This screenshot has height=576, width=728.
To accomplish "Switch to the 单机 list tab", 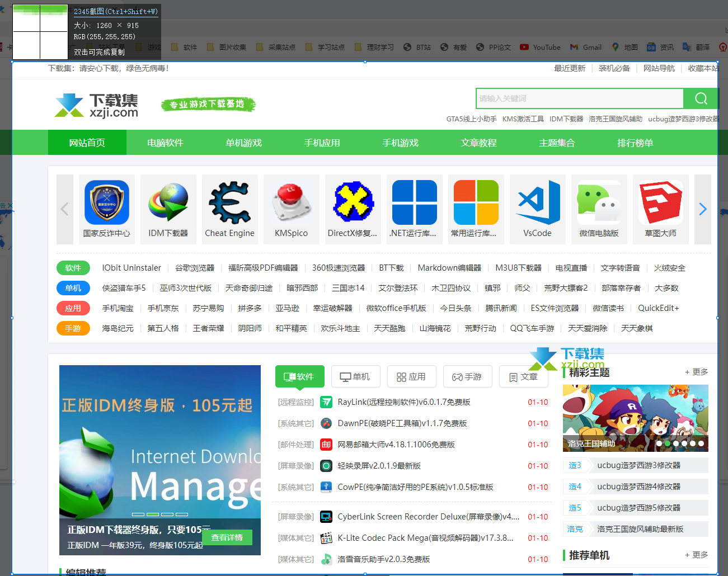I will (356, 376).
